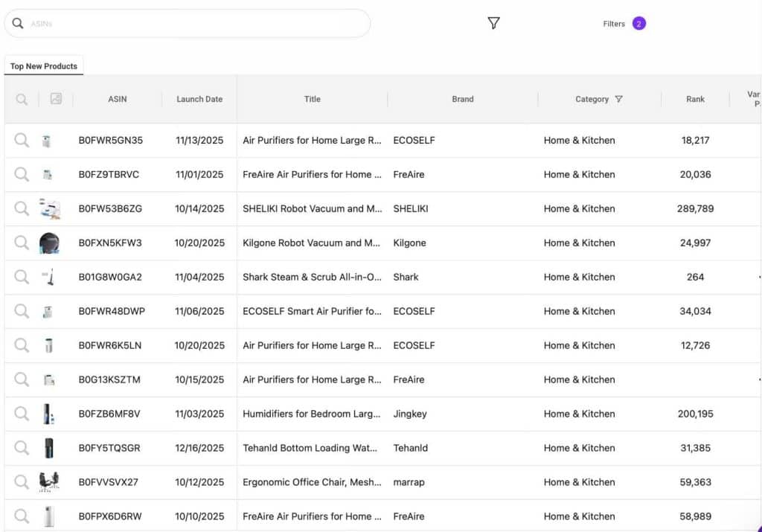Screen dimensions: 762x532
Task: Click the search icon inside the ASINs search bar
Action: pyautogui.click(x=18, y=23)
